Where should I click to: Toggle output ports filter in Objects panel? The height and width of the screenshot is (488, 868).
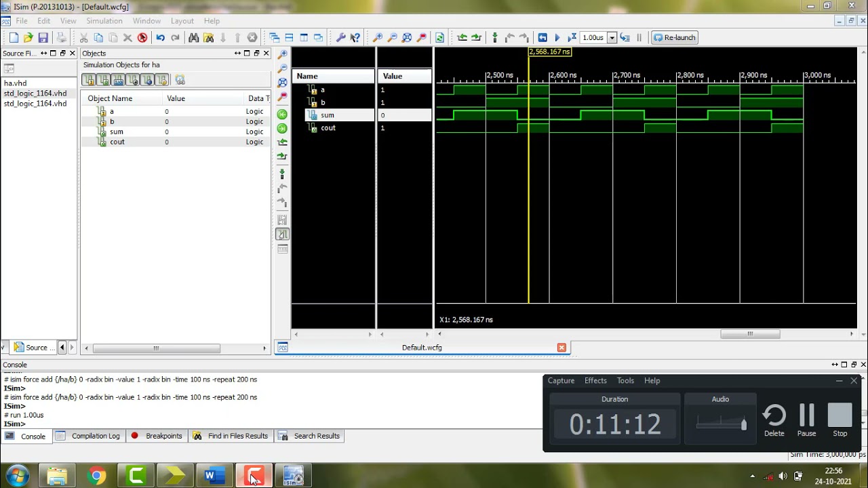[104, 80]
